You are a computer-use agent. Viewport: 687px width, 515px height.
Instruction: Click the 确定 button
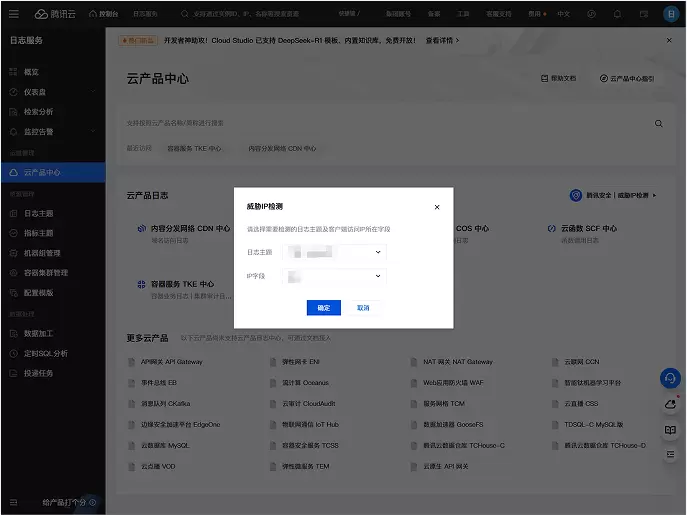click(x=323, y=308)
